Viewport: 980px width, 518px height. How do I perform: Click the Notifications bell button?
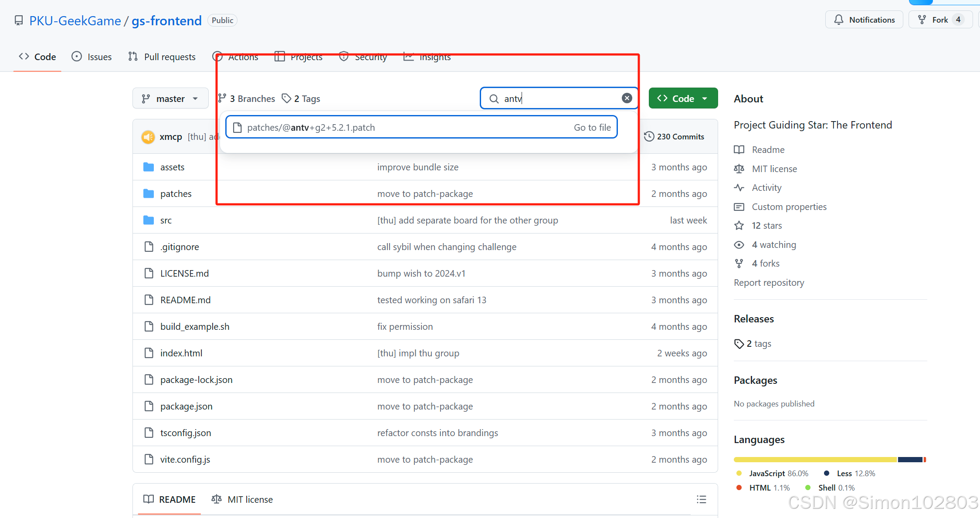click(x=864, y=20)
